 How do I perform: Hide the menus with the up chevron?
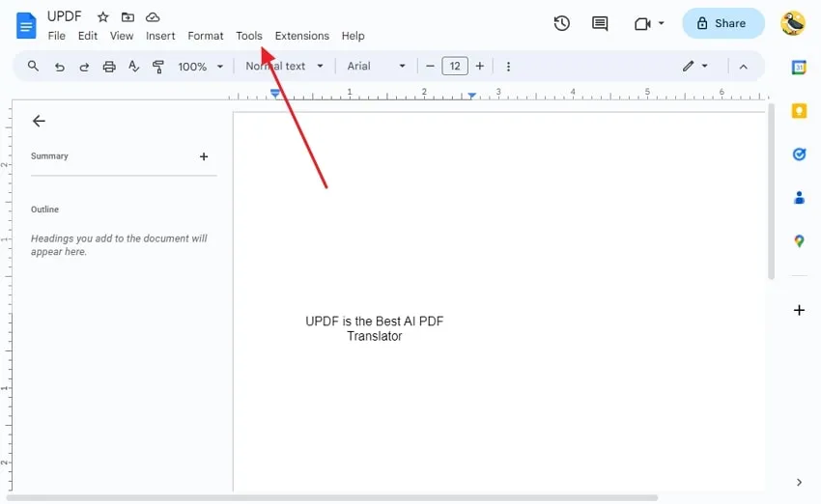click(x=744, y=67)
